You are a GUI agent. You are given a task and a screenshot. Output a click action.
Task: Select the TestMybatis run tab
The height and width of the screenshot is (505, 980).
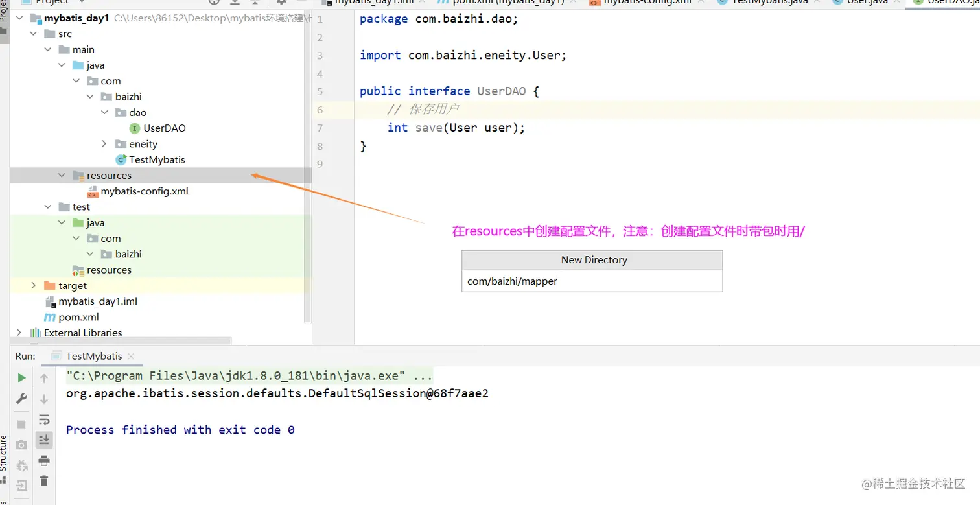point(93,356)
